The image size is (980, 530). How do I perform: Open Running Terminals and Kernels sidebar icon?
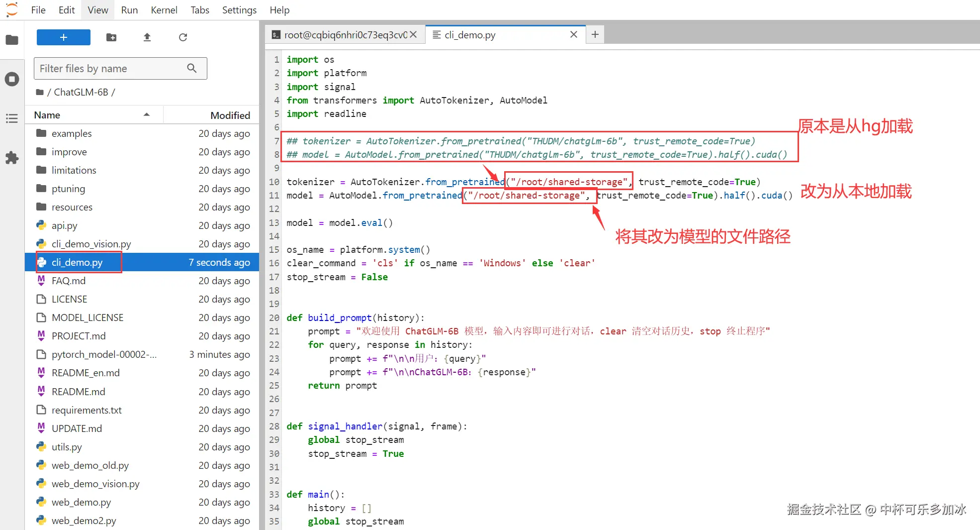[12, 79]
